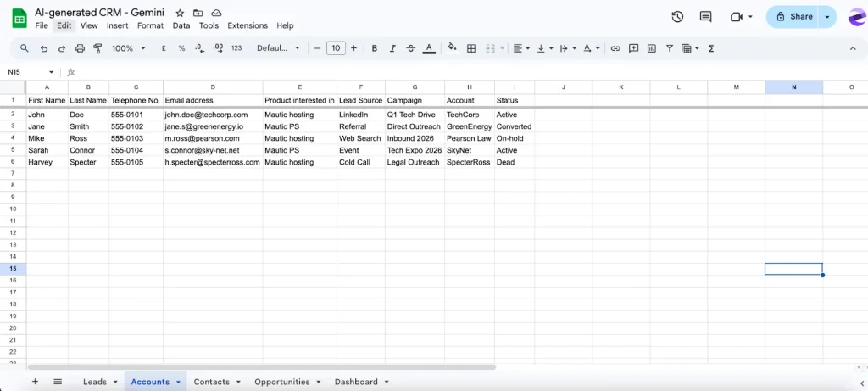Switch to the Dashboard sheet tab
868x391 pixels.
point(356,382)
